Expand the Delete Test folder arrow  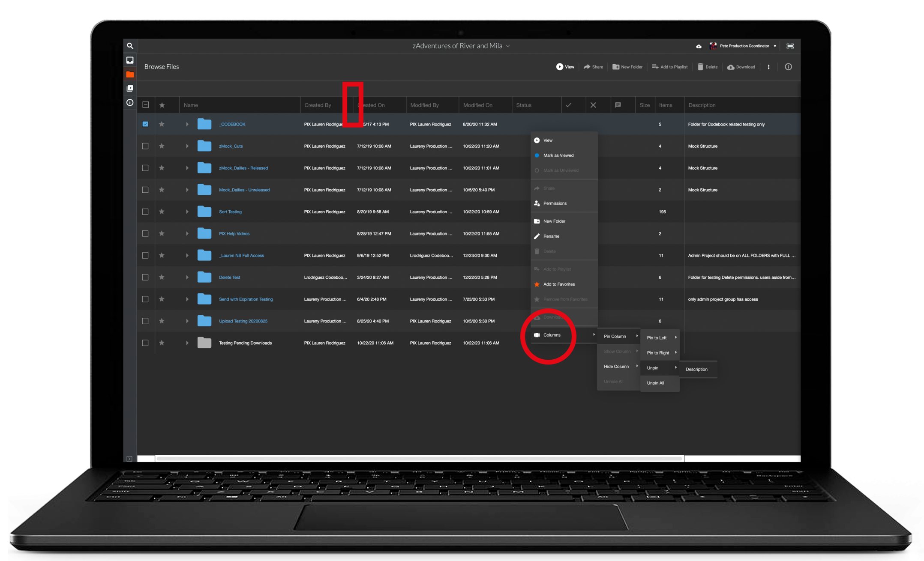click(187, 278)
